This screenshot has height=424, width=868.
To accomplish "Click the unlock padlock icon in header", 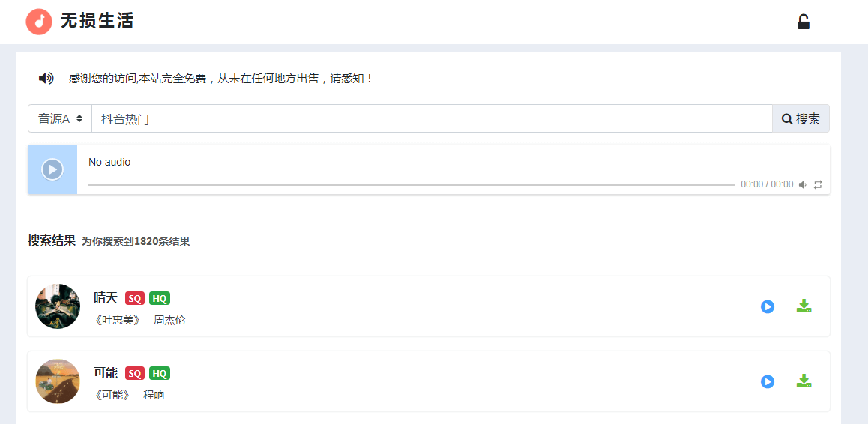I will click(803, 22).
